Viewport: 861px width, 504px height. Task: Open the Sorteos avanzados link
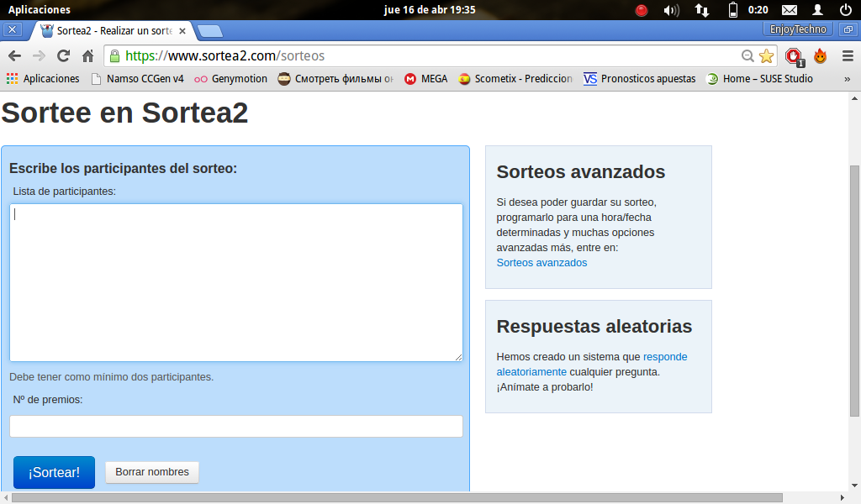click(541, 262)
